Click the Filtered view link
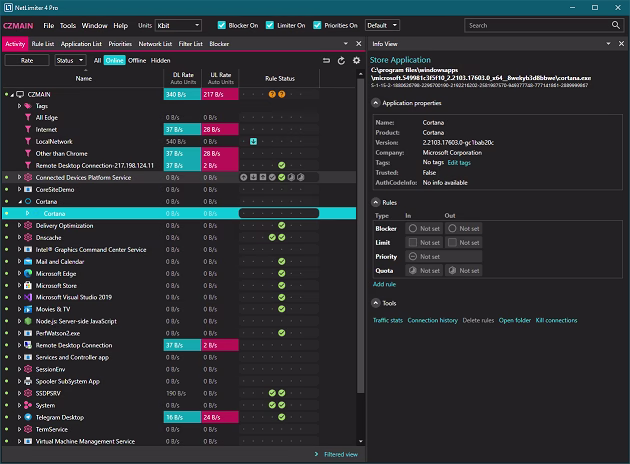This screenshot has width=630, height=464. tap(341, 454)
